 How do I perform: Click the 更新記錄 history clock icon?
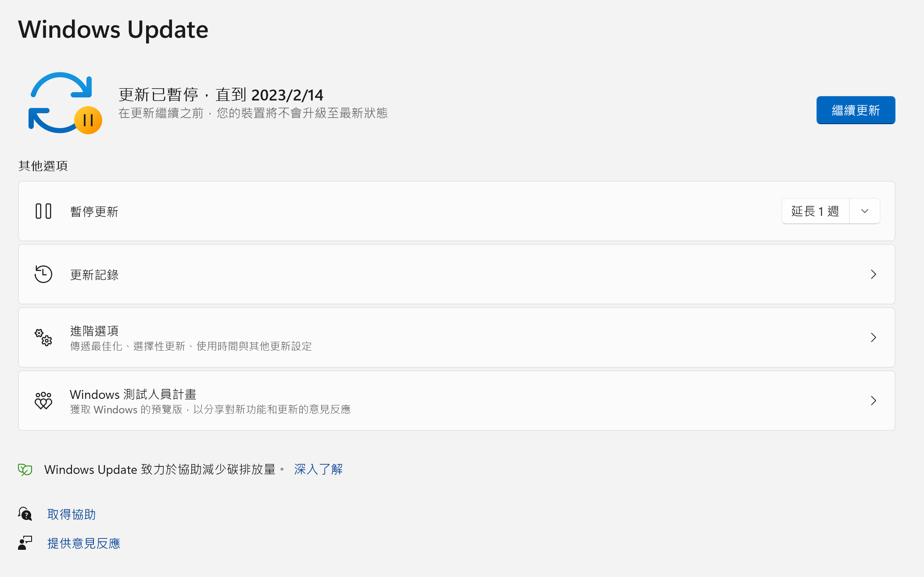pos(43,274)
